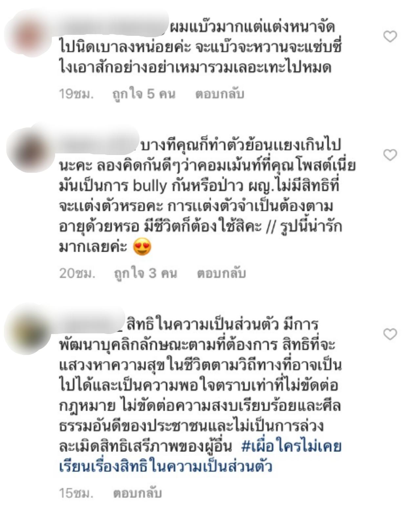420x515 pixels.
Task: Like the comment beginning ผมแบ๊วมาก with its heart
Action: [390, 36]
